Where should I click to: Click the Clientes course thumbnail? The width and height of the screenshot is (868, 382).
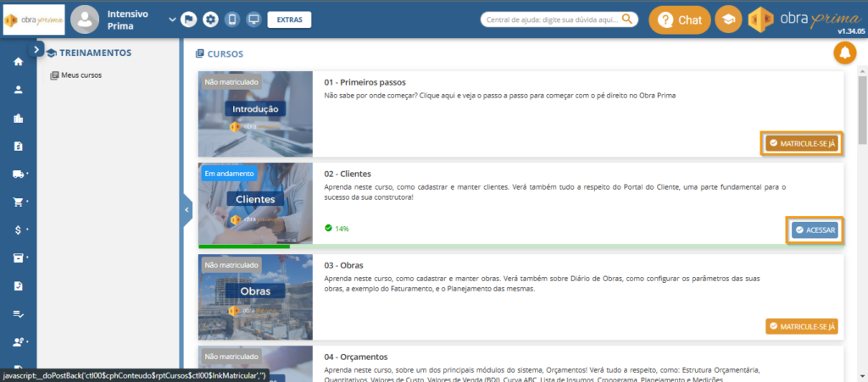point(256,203)
